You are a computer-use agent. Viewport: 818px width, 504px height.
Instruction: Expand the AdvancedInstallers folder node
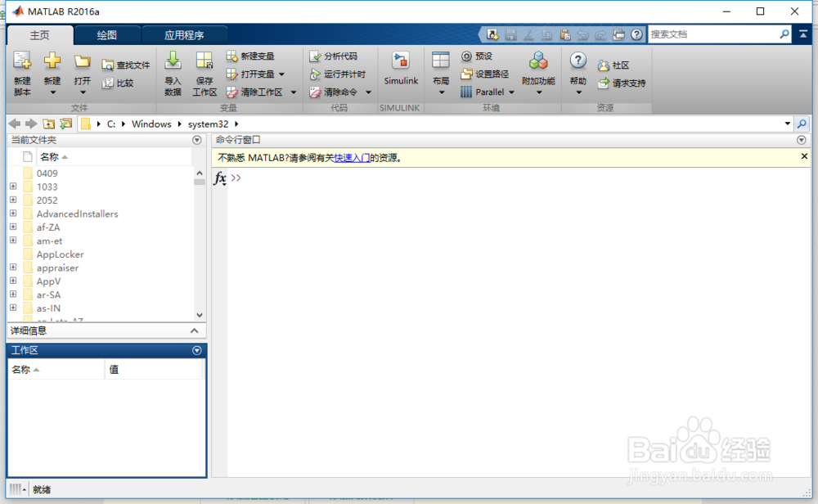coord(13,214)
